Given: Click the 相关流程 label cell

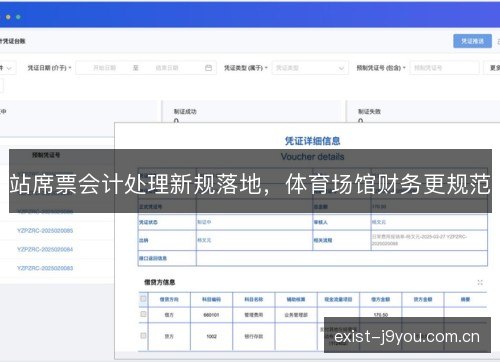Looking at the screenshot, I should pos(342,240).
